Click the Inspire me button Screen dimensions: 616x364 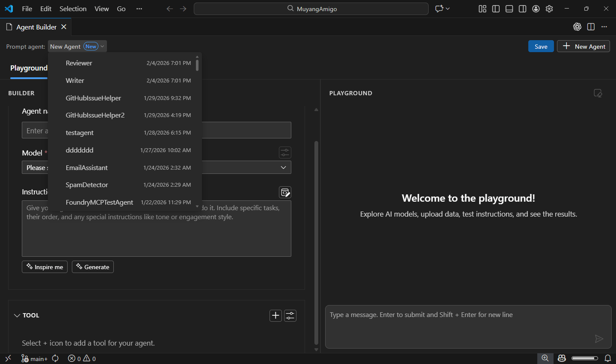[44, 267]
